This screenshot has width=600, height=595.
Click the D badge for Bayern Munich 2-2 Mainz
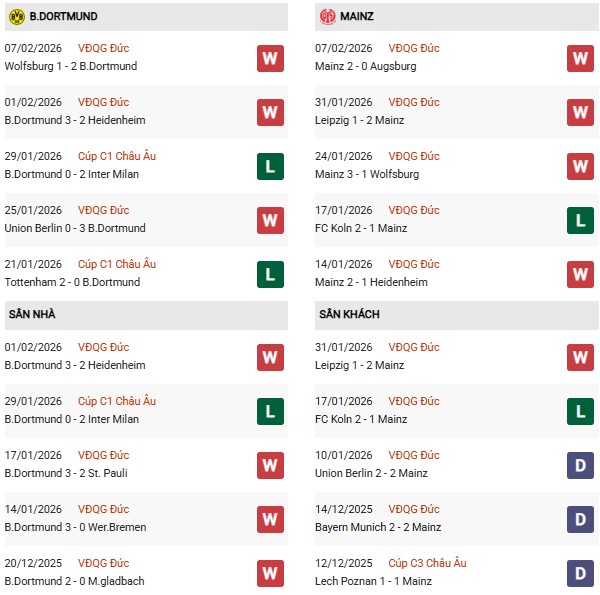(580, 519)
